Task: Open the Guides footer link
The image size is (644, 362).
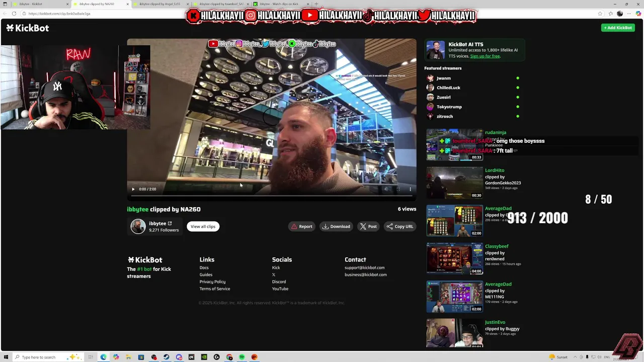Action: pyautogui.click(x=206, y=275)
